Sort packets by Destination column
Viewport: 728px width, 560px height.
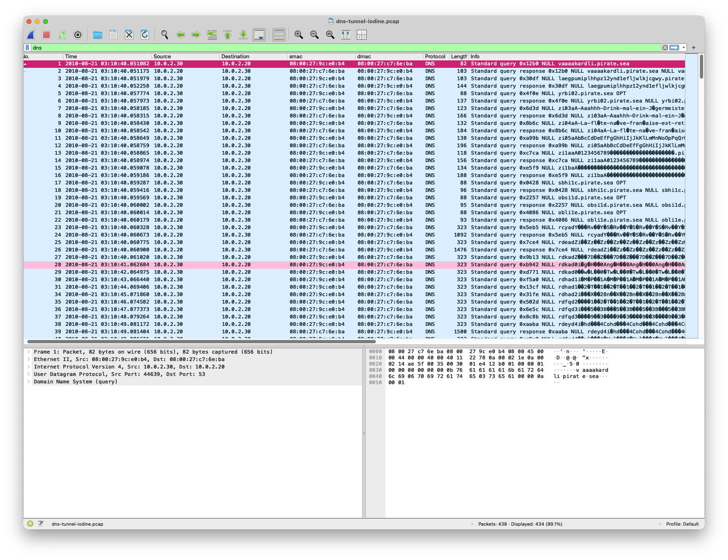(x=253, y=56)
